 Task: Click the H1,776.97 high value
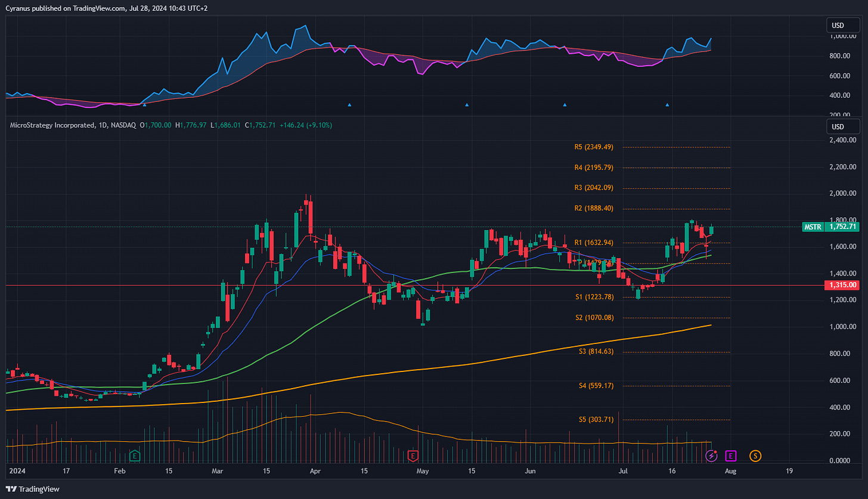(191, 125)
